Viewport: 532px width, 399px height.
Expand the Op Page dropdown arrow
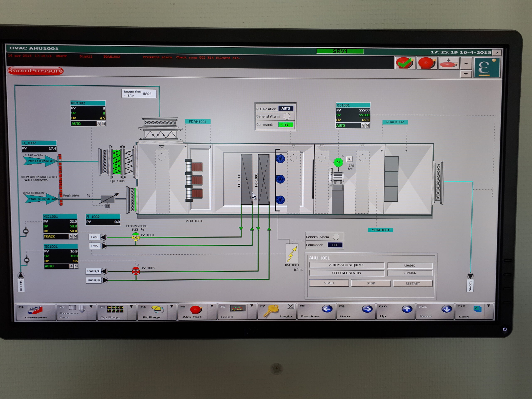point(131,307)
